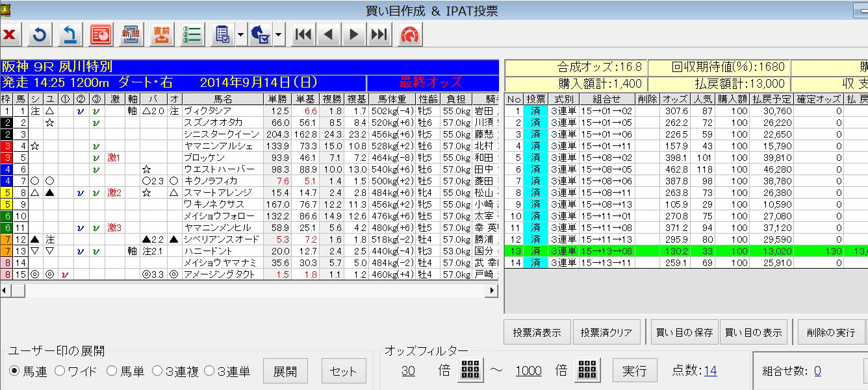Click 済 cell in bet row 1

536,111
